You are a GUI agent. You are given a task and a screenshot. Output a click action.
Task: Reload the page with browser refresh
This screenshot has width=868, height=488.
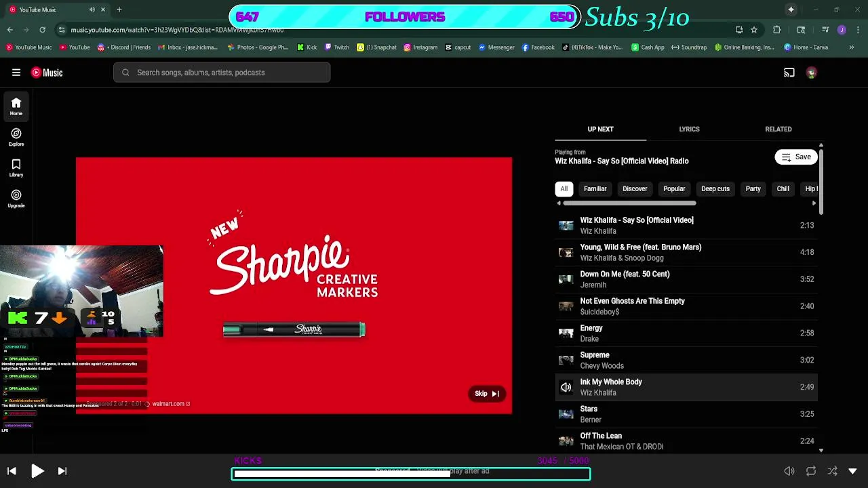(43, 30)
